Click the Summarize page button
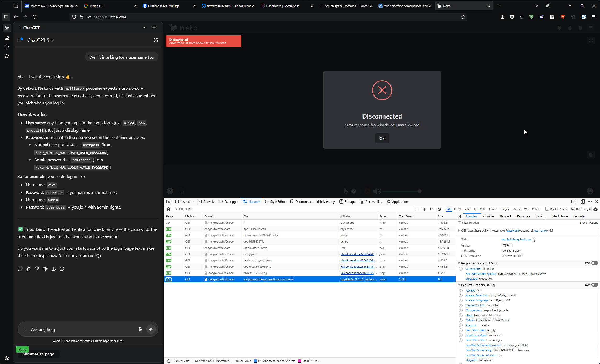This screenshot has height=364, width=600. click(38, 354)
